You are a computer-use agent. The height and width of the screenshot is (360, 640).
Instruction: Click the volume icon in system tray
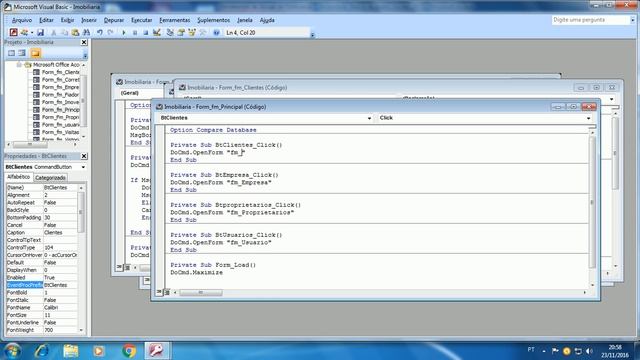[589, 351]
